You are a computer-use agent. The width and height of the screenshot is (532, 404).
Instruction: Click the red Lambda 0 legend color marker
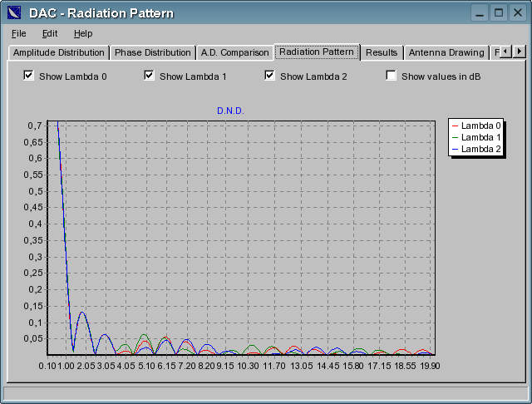(456, 126)
